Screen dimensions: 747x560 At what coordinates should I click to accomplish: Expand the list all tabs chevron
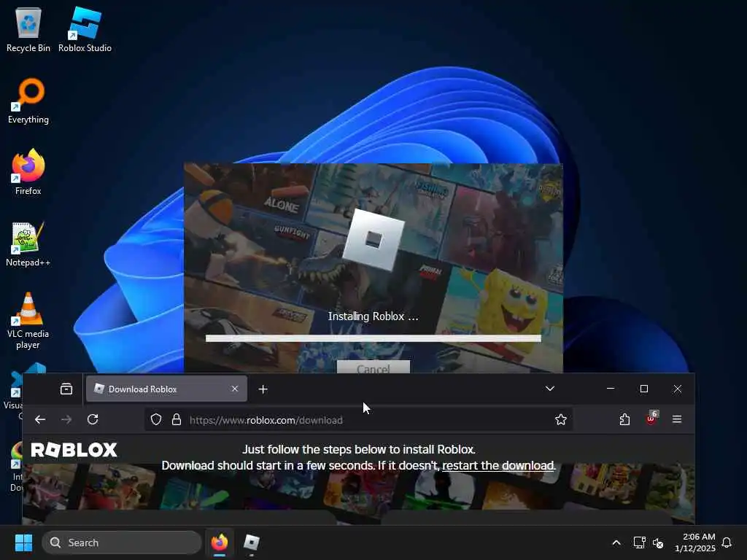[x=550, y=389]
